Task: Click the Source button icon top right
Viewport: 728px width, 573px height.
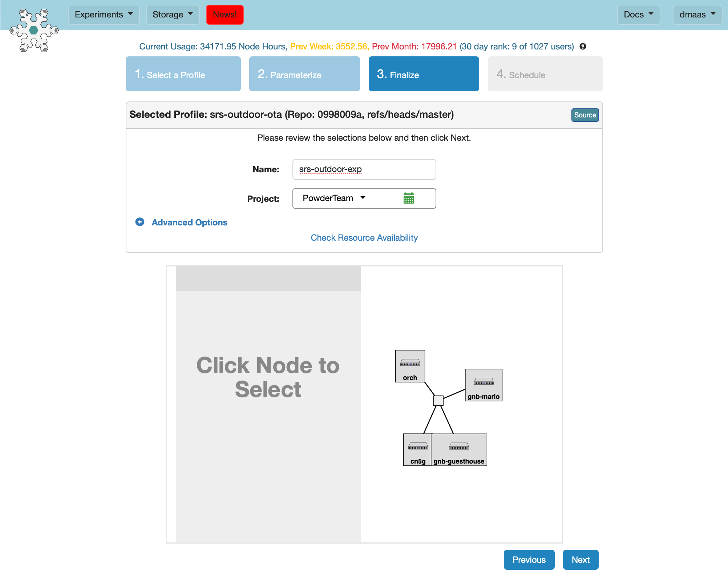Action: tap(585, 115)
